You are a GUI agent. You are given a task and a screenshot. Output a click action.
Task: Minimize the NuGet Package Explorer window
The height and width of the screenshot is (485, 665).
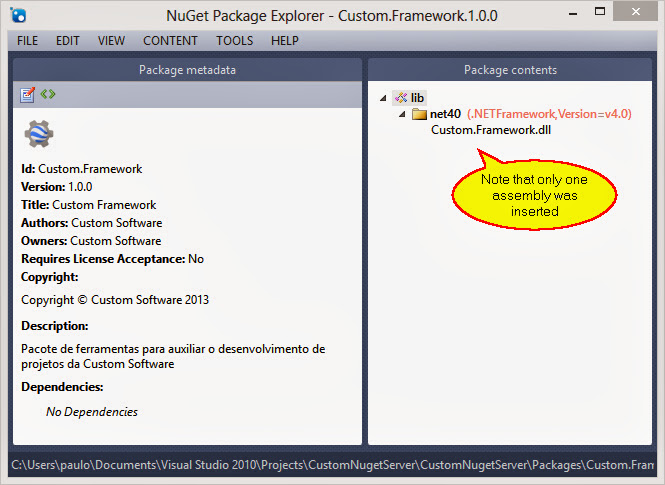coord(573,12)
